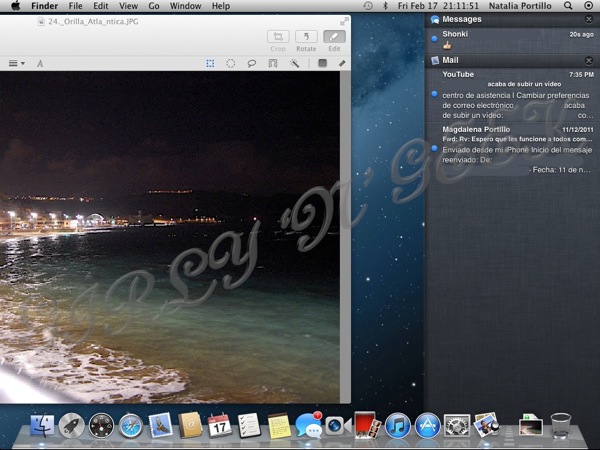Open Contacts address book in Dock
This screenshot has height=450, width=600.
pyautogui.click(x=190, y=425)
